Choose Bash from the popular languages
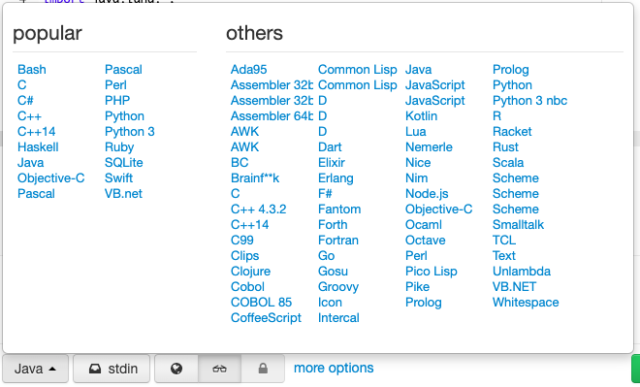Screen dimensions: 640x387 point(32,69)
